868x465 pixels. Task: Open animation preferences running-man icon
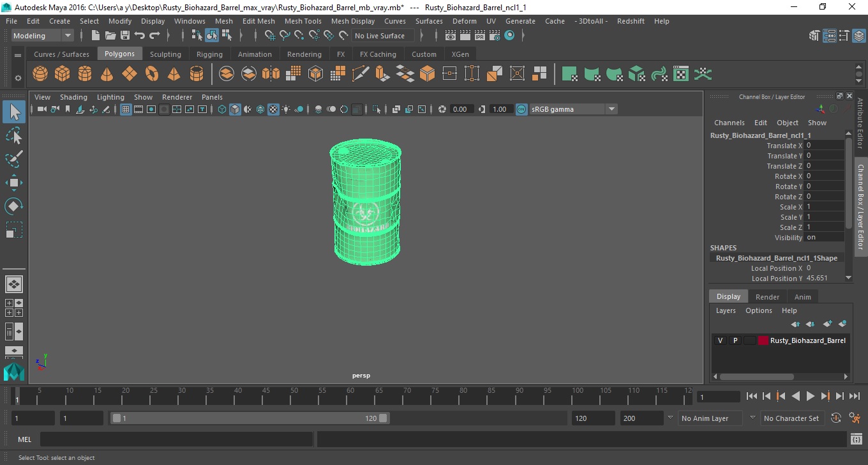(855, 418)
